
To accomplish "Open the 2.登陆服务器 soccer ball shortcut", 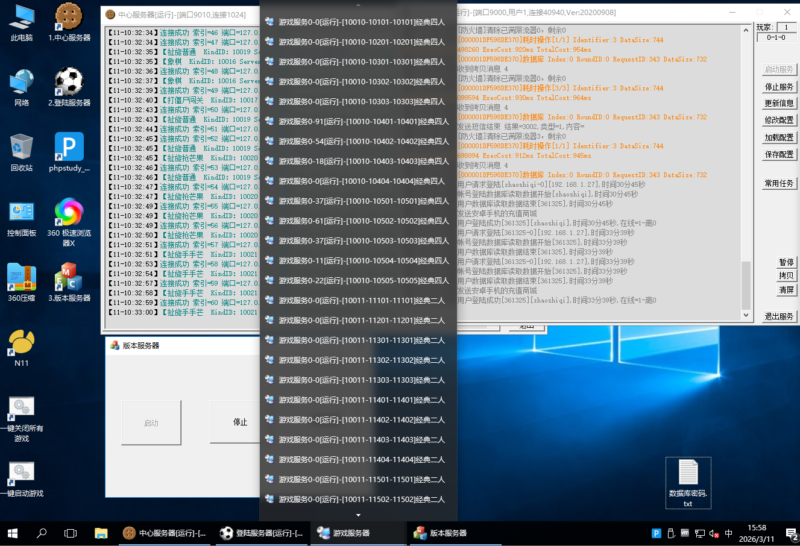I will tap(68, 81).
